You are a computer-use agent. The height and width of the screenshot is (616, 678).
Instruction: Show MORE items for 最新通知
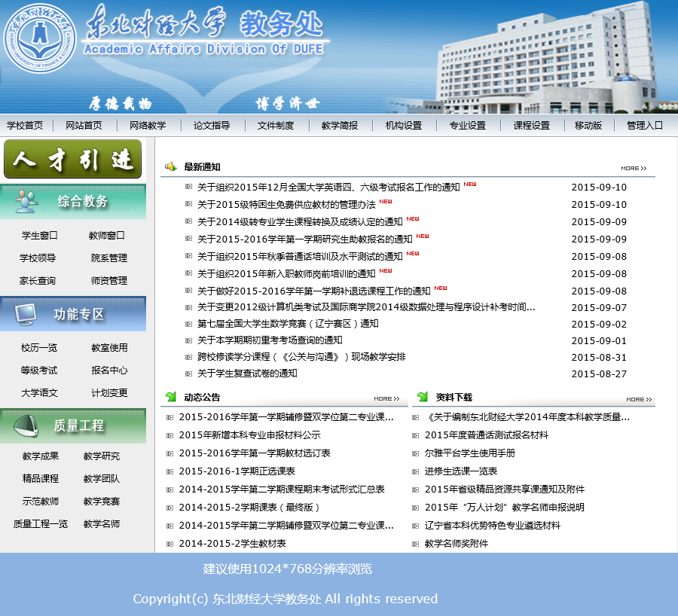coord(634,168)
